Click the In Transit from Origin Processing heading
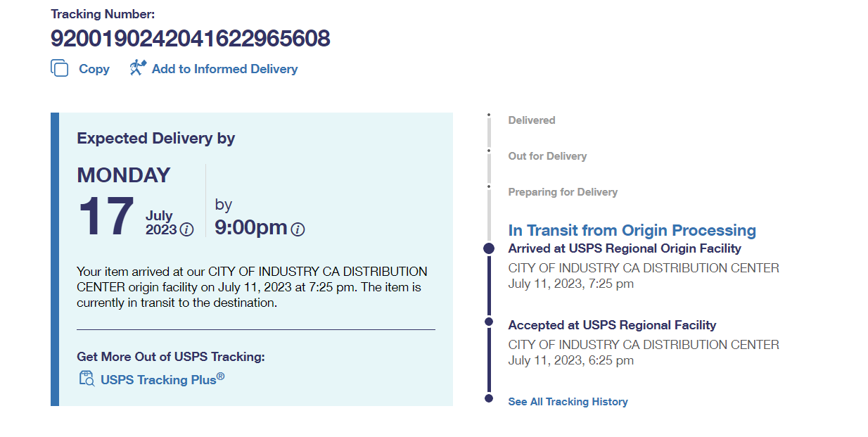The height and width of the screenshot is (437, 868). point(632,231)
